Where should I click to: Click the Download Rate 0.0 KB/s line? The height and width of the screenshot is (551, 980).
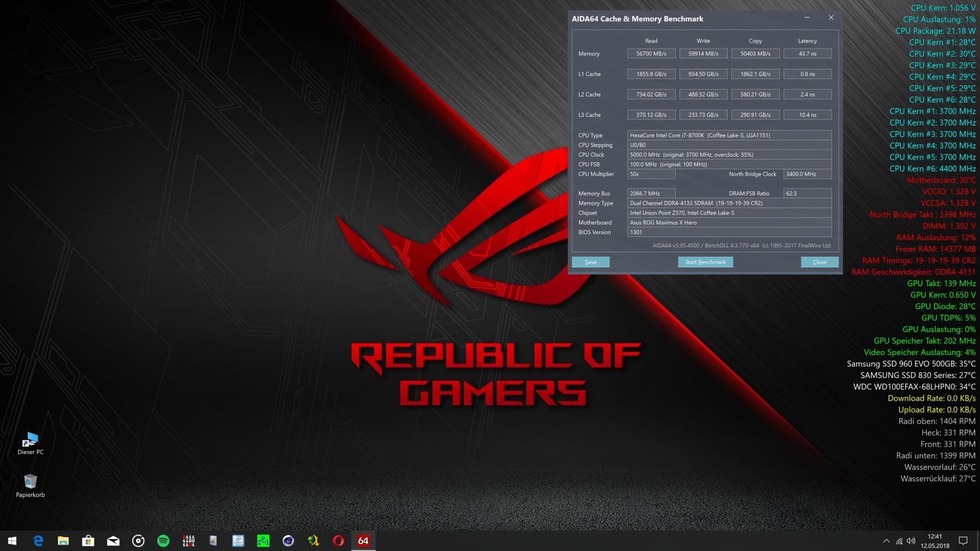(x=931, y=398)
